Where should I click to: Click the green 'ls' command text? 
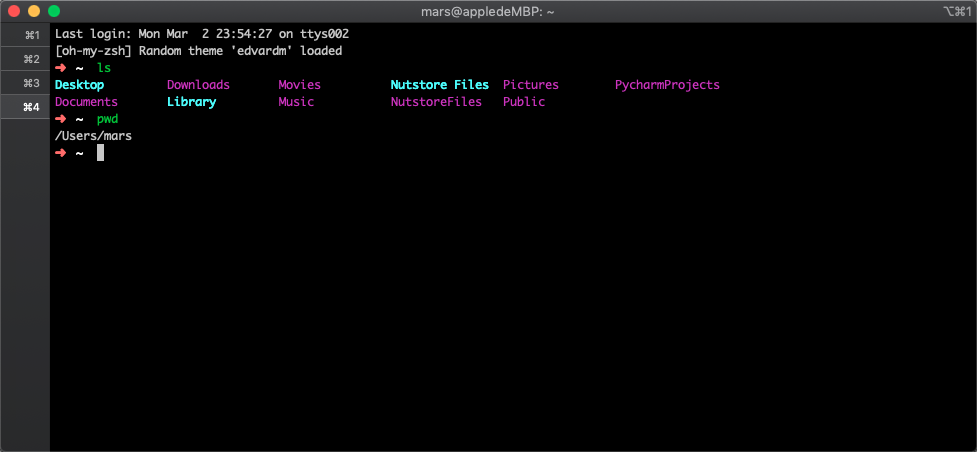pyautogui.click(x=103, y=68)
